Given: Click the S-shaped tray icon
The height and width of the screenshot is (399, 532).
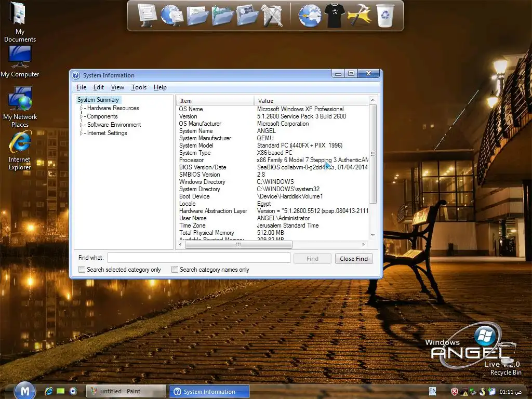Looking at the screenshot, I should pyautogui.click(x=483, y=392).
